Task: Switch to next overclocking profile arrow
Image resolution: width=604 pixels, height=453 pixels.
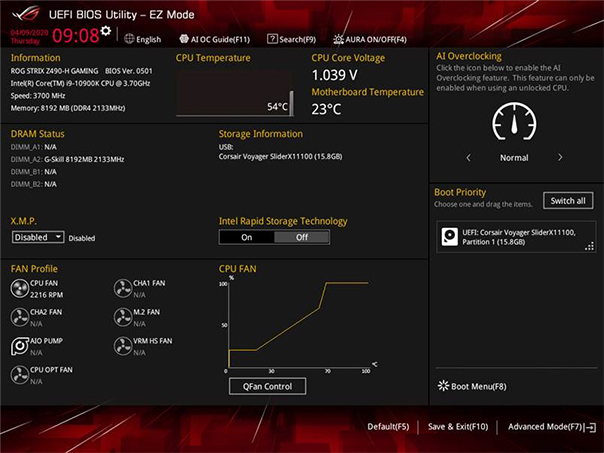Action: [560, 158]
